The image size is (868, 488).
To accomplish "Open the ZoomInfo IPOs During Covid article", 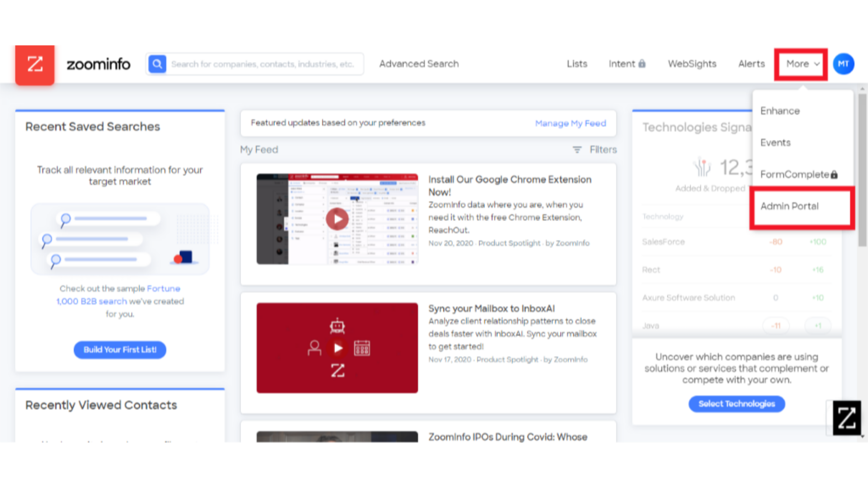I will pos(508,437).
